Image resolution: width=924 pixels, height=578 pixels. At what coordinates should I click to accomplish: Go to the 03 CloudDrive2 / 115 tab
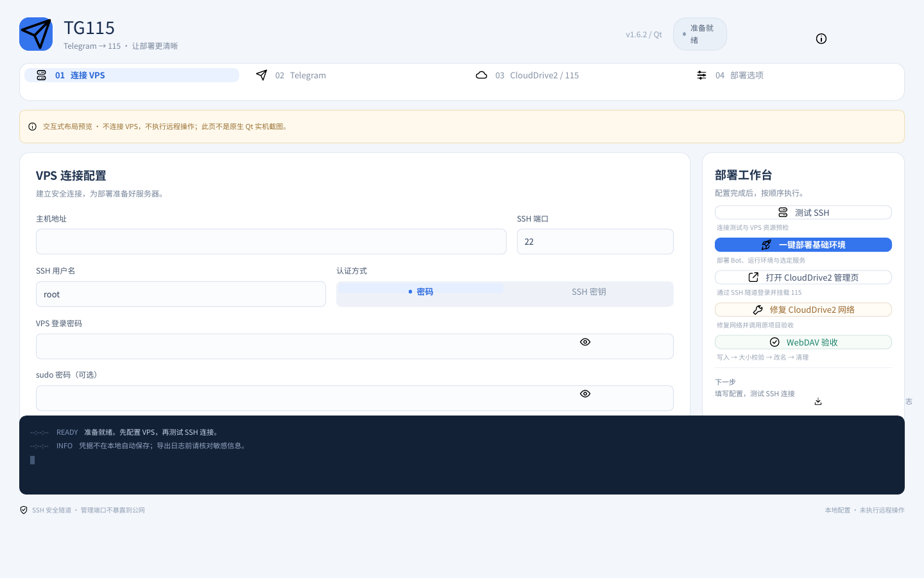(572, 75)
